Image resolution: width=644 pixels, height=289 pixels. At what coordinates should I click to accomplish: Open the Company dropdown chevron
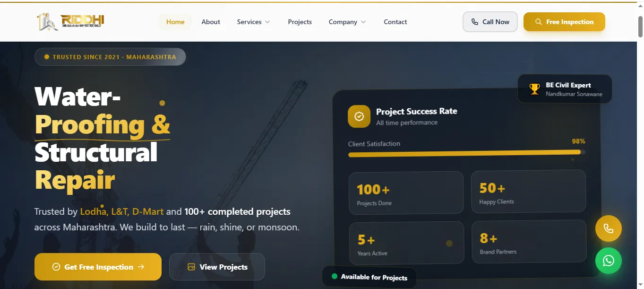363,22
